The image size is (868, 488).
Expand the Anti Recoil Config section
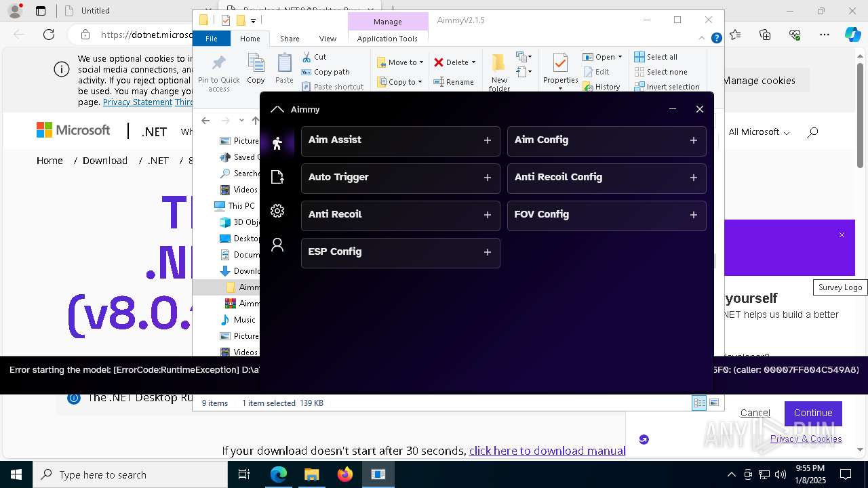point(693,178)
